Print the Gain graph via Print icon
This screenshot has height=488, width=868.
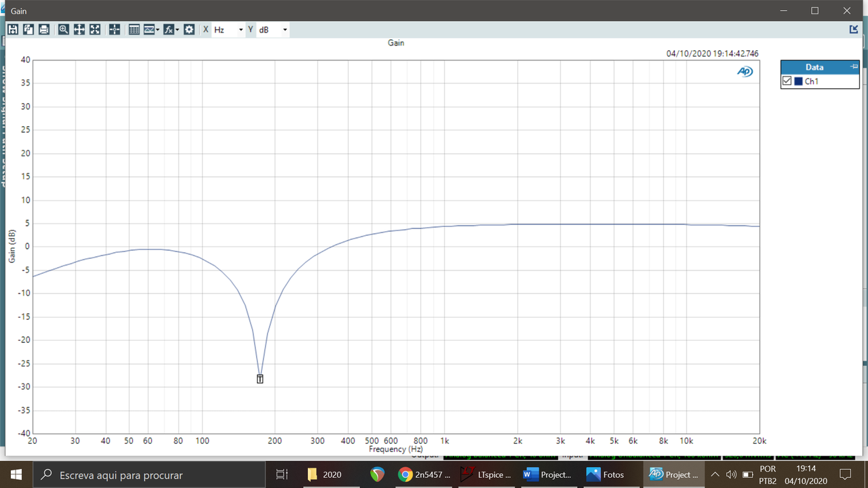(43, 29)
